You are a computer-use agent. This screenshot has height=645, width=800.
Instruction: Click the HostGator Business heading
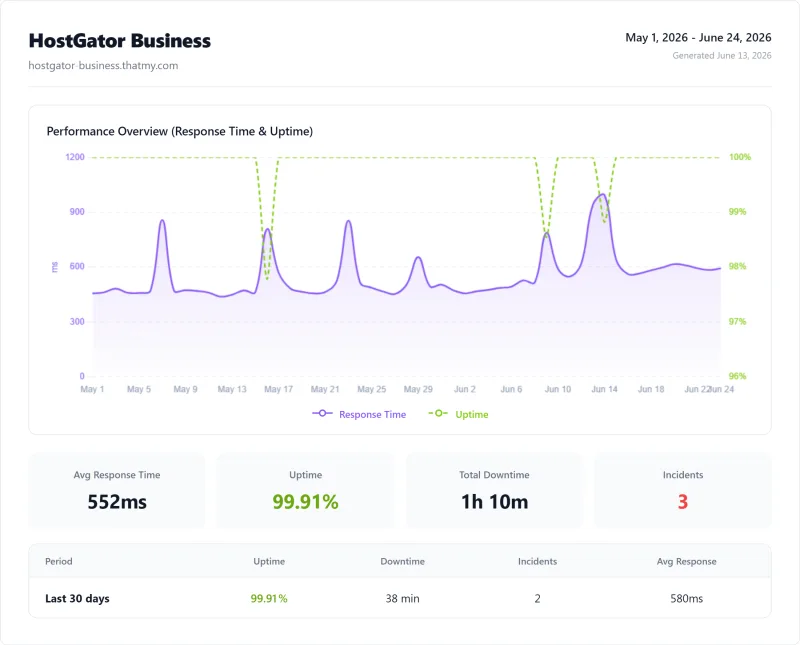tap(119, 41)
